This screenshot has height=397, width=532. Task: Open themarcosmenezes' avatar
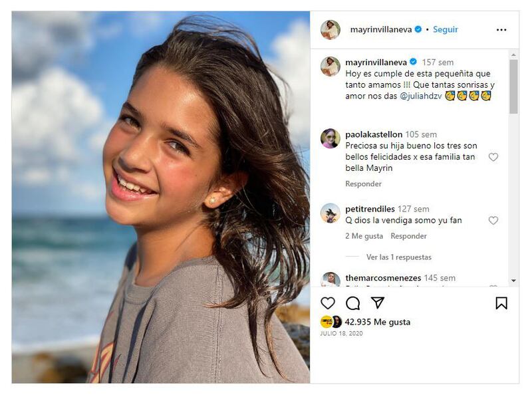331,280
